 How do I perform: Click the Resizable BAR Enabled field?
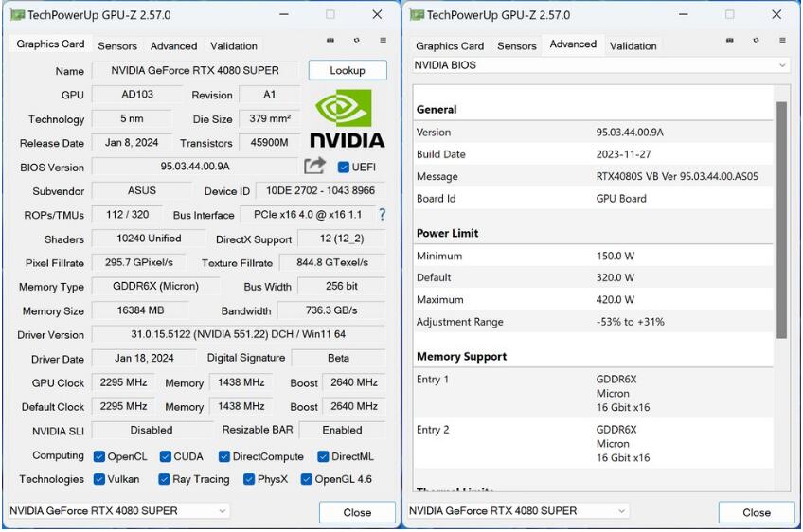pyautogui.click(x=342, y=430)
